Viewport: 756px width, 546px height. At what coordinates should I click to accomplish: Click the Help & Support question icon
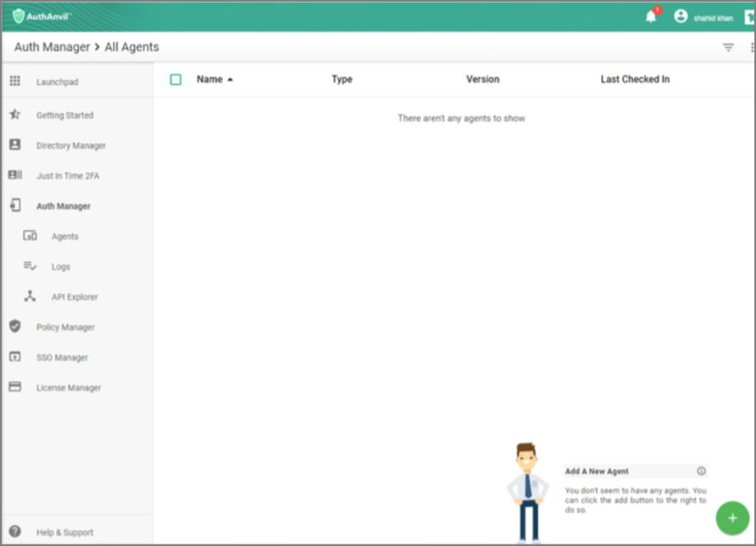pos(15,531)
